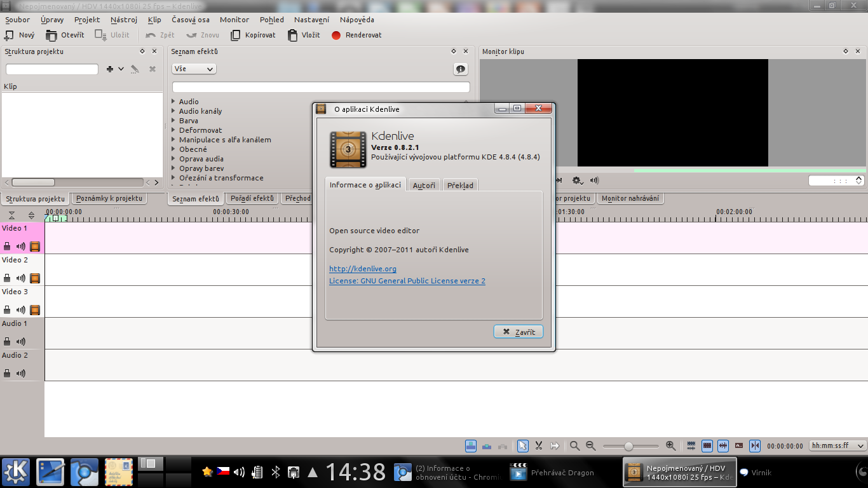Open the Nápověda menu
The height and width of the screenshot is (488, 868).
pyautogui.click(x=357, y=20)
